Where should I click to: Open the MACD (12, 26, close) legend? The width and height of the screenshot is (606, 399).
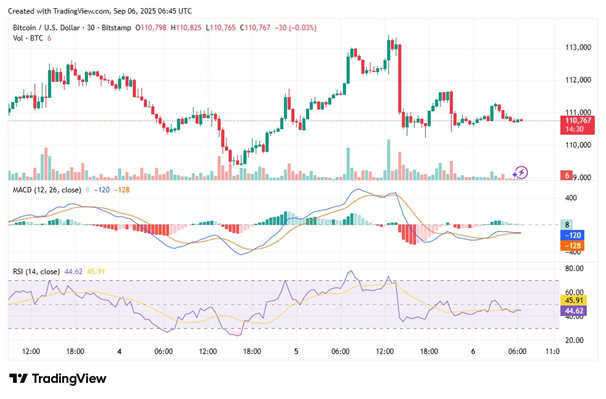[x=47, y=190]
